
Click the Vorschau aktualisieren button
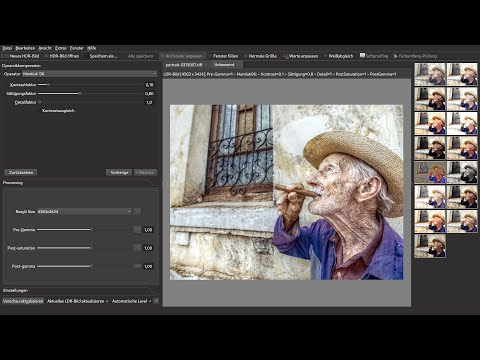[23, 301]
